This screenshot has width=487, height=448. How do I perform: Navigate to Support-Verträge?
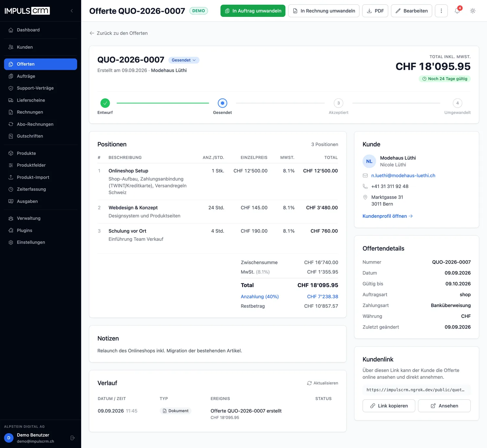click(x=41, y=88)
